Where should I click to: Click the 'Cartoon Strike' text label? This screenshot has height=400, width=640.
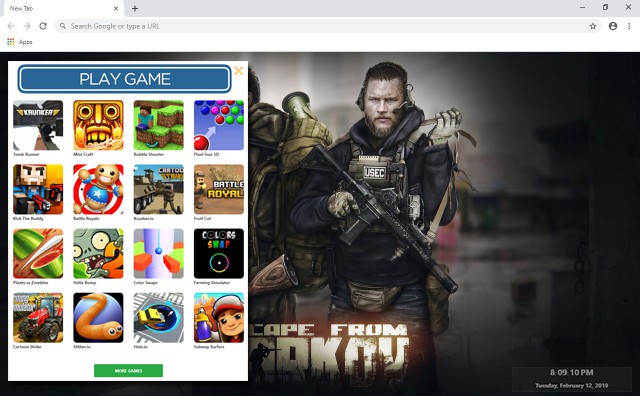point(27,347)
